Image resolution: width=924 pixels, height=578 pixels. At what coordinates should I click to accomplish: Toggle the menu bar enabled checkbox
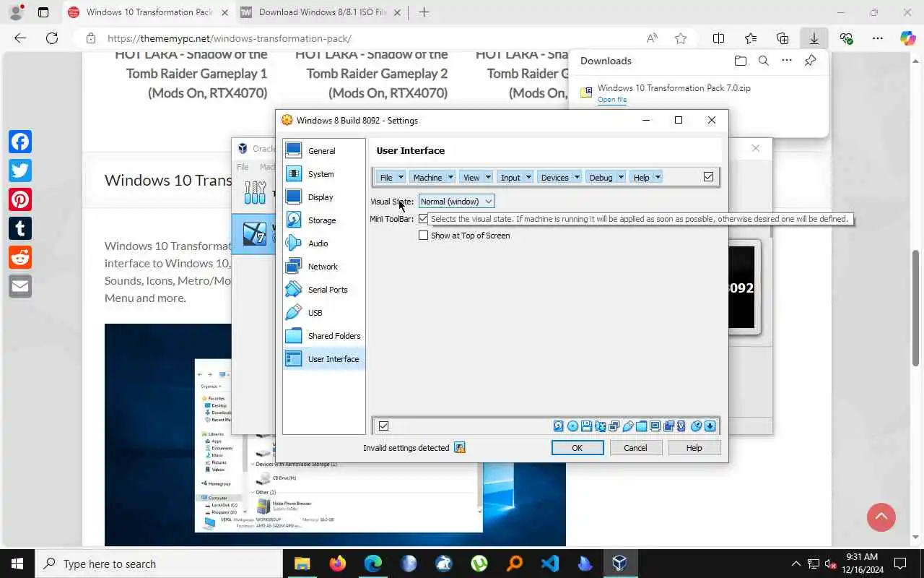pos(708,177)
